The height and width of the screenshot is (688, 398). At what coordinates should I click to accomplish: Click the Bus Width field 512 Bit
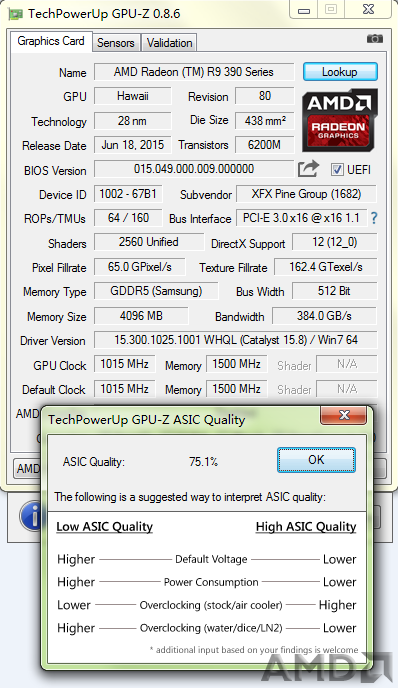tap(334, 291)
